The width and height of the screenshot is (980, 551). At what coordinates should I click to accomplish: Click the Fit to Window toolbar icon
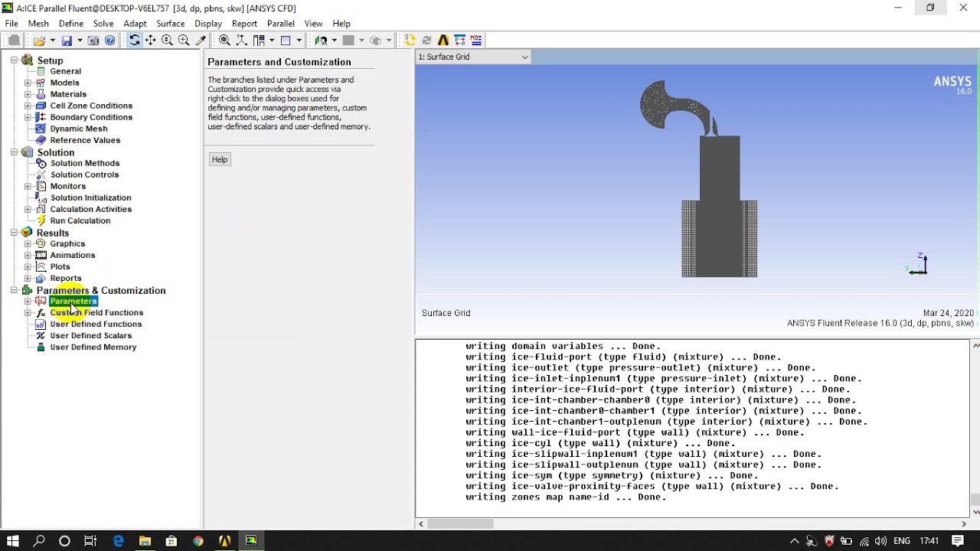click(224, 41)
